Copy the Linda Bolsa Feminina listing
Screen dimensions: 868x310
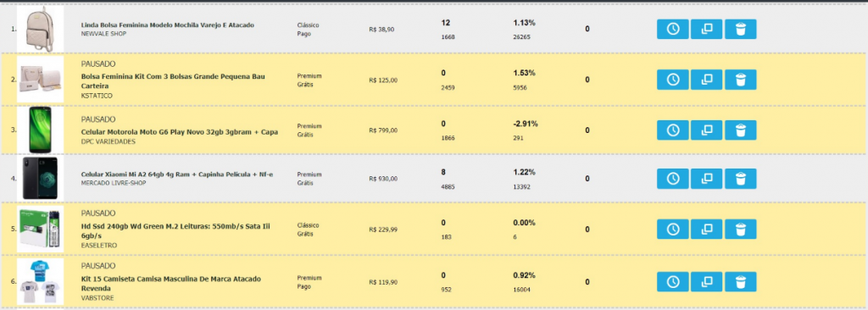[706, 29]
